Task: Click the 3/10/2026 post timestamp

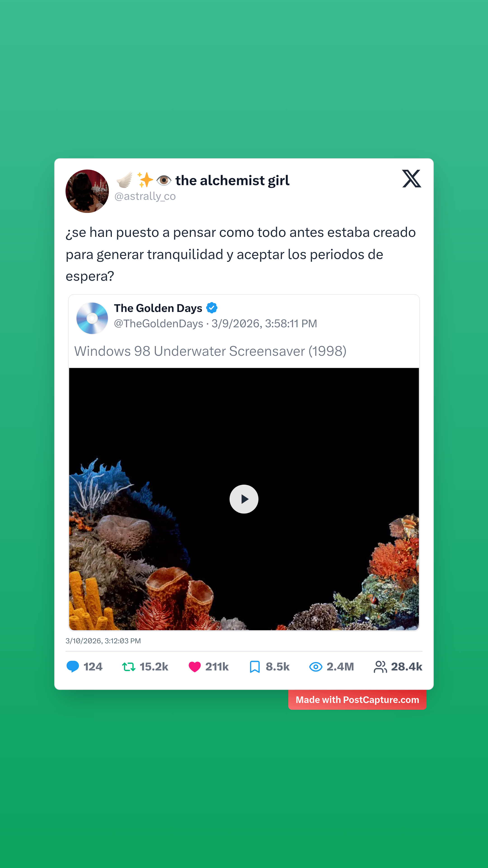Action: click(103, 641)
